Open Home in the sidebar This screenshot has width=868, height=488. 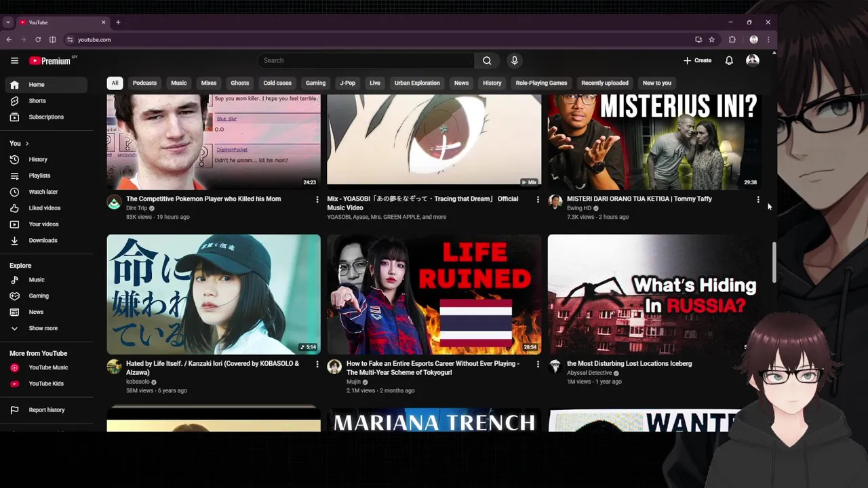46,85
